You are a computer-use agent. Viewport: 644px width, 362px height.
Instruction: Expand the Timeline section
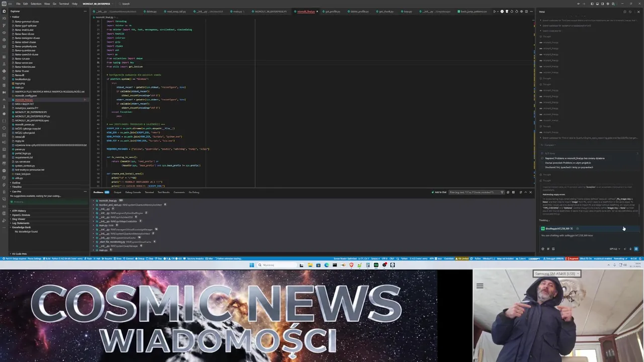tap(17, 187)
